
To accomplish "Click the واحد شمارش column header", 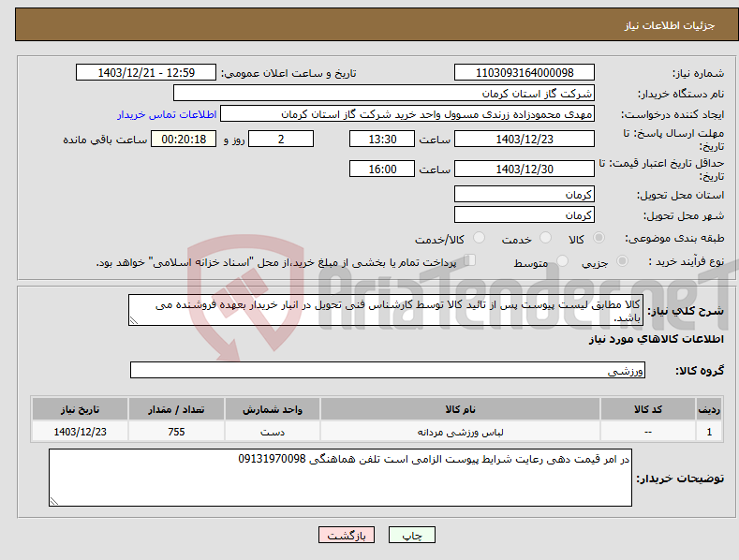I will pos(273,409).
